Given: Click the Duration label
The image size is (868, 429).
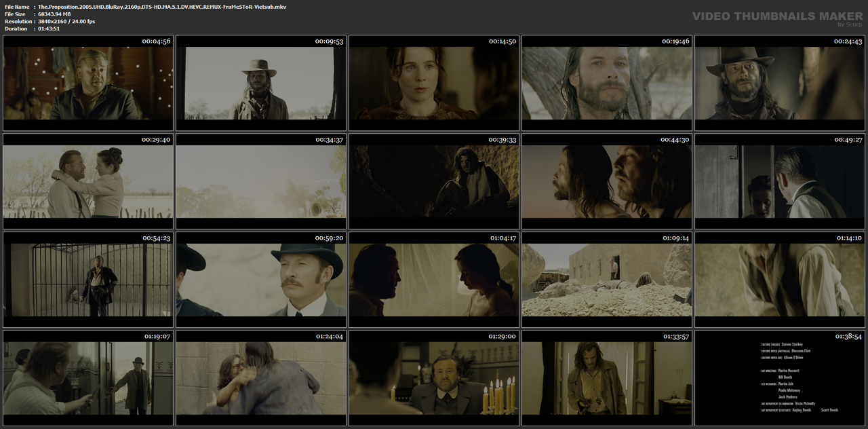Looking at the screenshot, I should [16, 29].
